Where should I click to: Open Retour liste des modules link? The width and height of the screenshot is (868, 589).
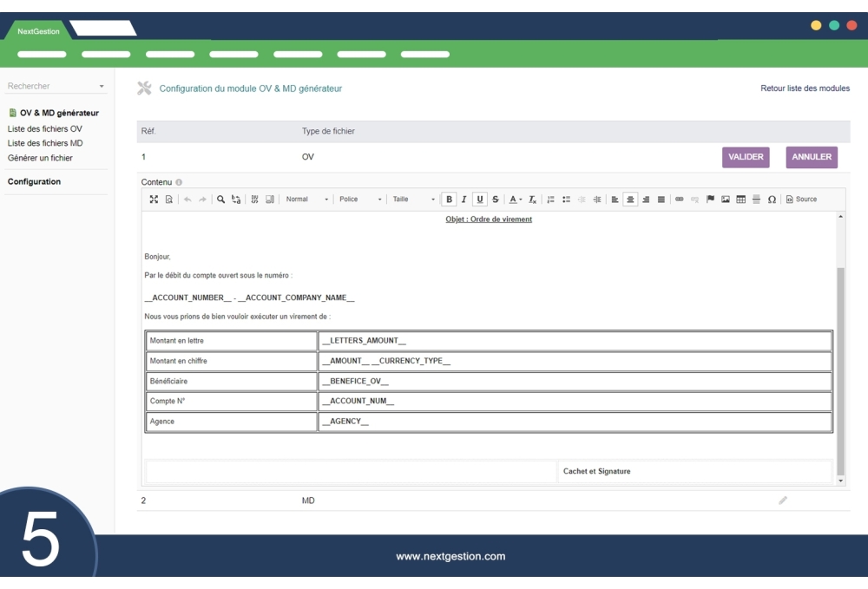804,88
